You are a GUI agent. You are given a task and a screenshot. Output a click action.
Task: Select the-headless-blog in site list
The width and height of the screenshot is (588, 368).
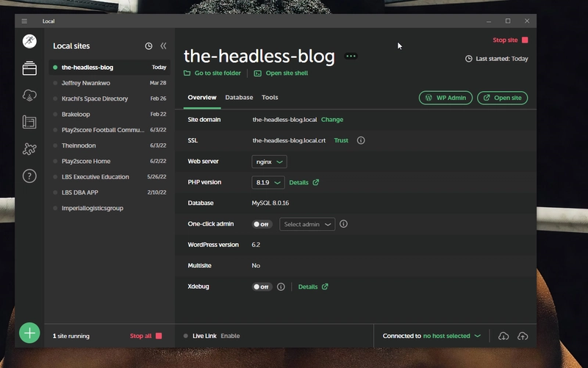click(x=110, y=68)
